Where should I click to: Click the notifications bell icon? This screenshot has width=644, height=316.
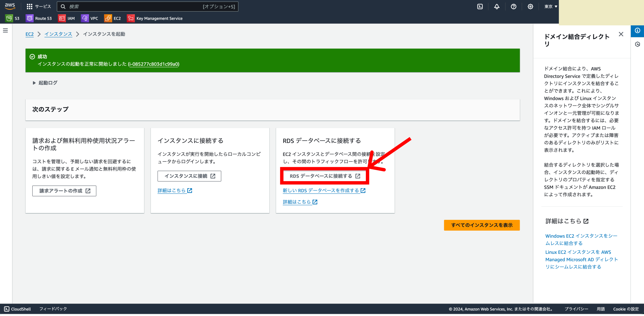497,6
